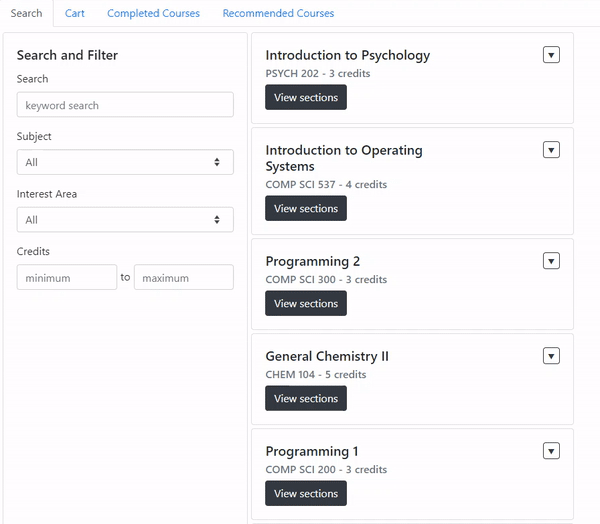Screen dimensions: 600x524
Task: Click the COMP SCI 300 - 3 credits text
Action: tap(326, 279)
